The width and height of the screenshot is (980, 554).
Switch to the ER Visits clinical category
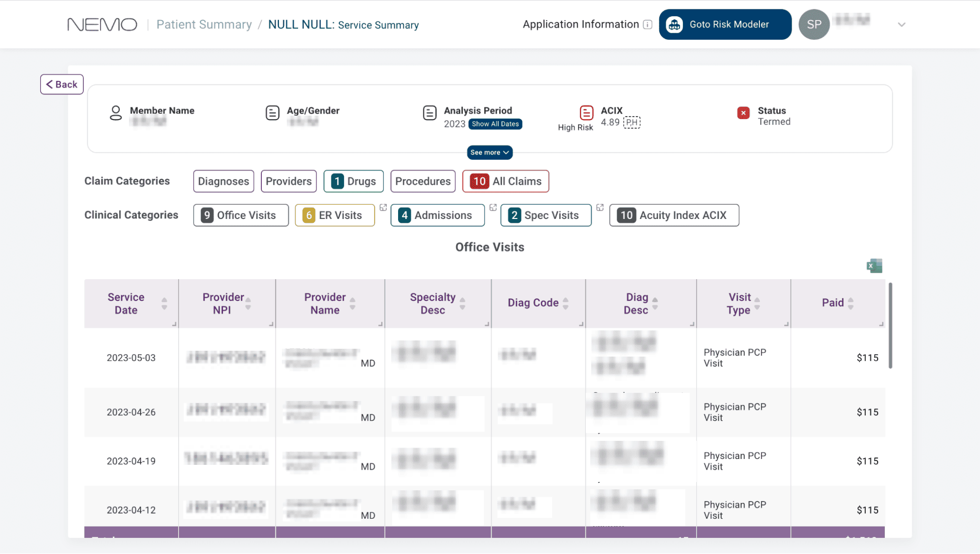click(334, 215)
